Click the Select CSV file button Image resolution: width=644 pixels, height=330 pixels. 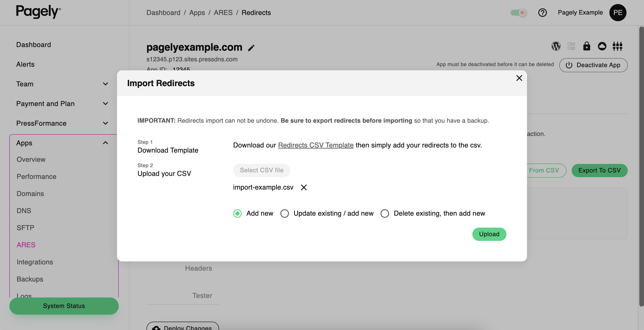point(262,170)
